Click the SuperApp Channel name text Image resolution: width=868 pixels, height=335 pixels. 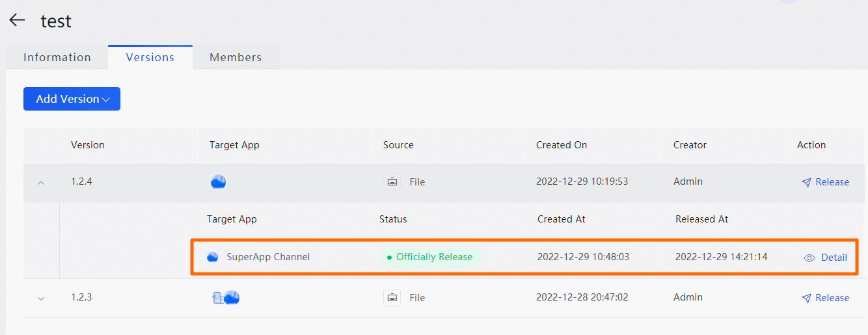268,257
